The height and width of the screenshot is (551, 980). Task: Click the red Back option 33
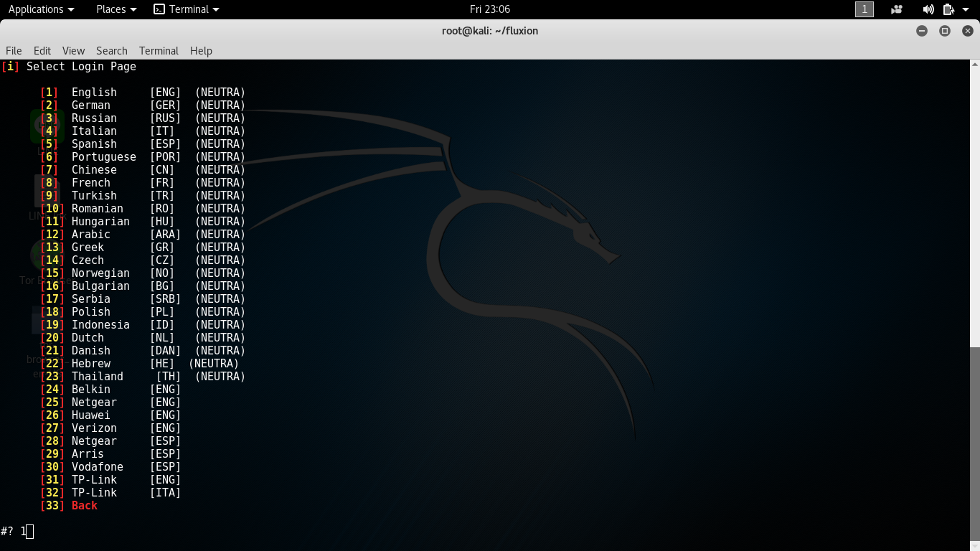click(x=69, y=506)
